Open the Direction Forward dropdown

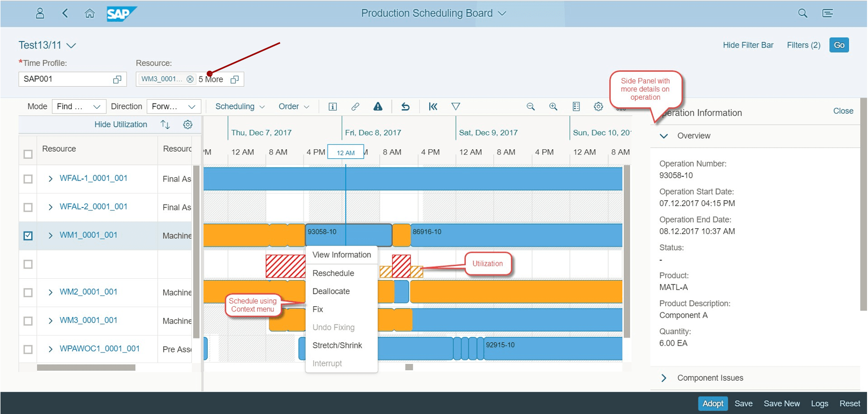pos(174,106)
